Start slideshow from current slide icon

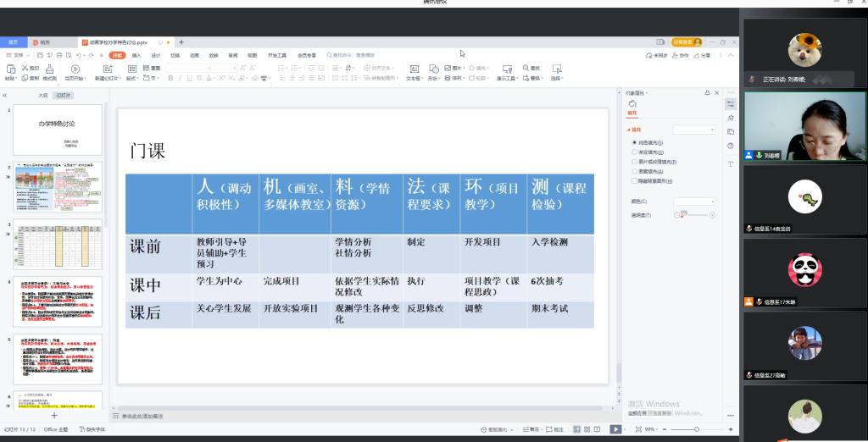coord(75,69)
